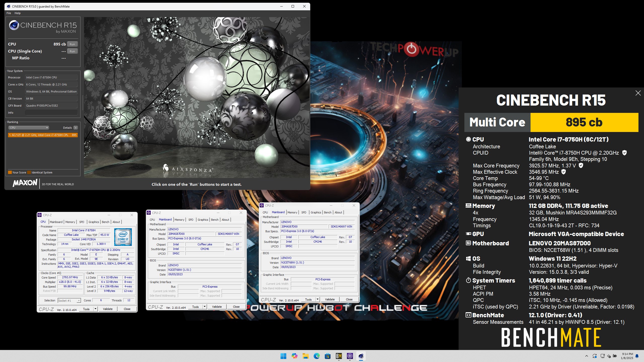Click the right CPU-Z window title icon
Image resolution: width=644 pixels, height=362 pixels.
coord(262,205)
